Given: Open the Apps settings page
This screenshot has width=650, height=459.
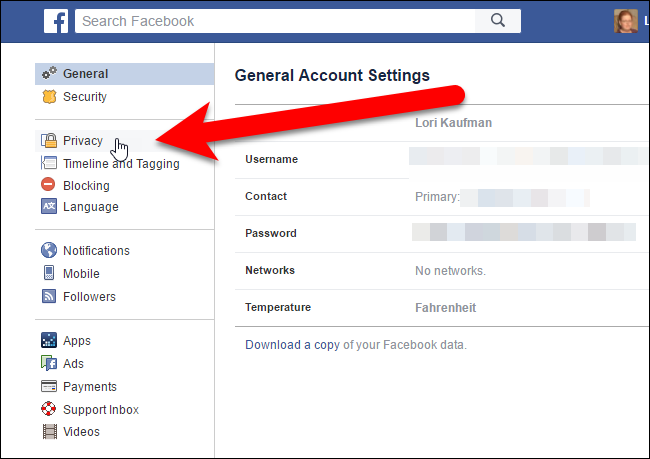Looking at the screenshot, I should click(x=77, y=341).
